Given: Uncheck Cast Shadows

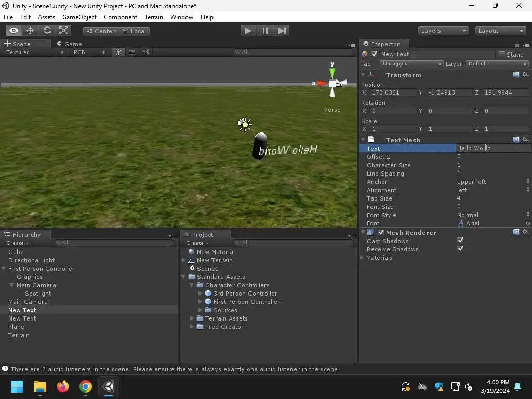Looking at the screenshot, I should [460, 240].
